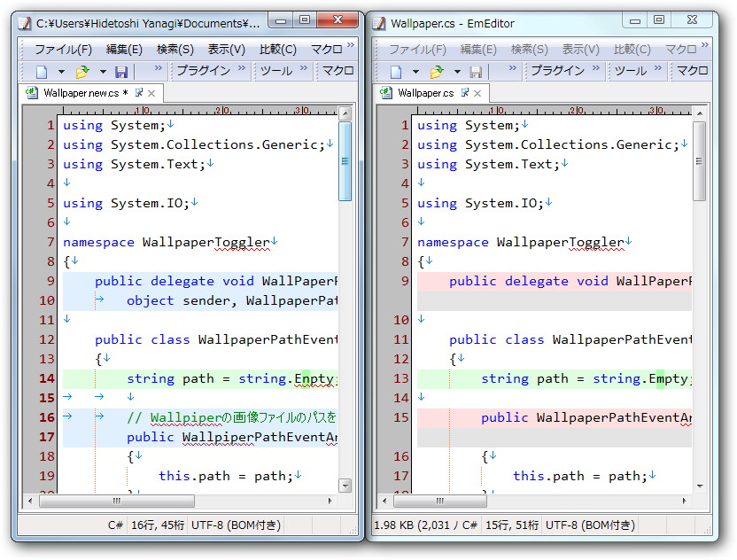
Task: Expand ツール toolbar overflow in left window
Action: click(x=304, y=67)
